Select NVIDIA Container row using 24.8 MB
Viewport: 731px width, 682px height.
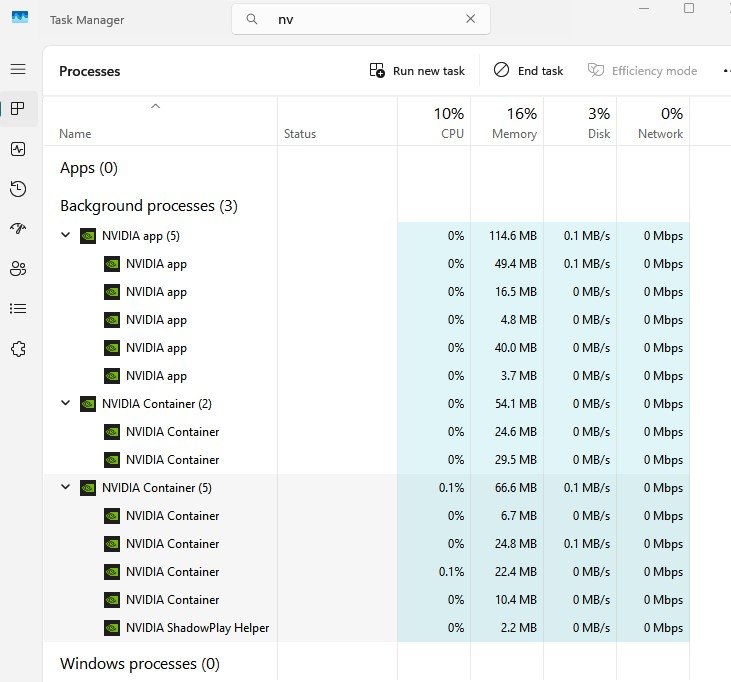tap(366, 544)
